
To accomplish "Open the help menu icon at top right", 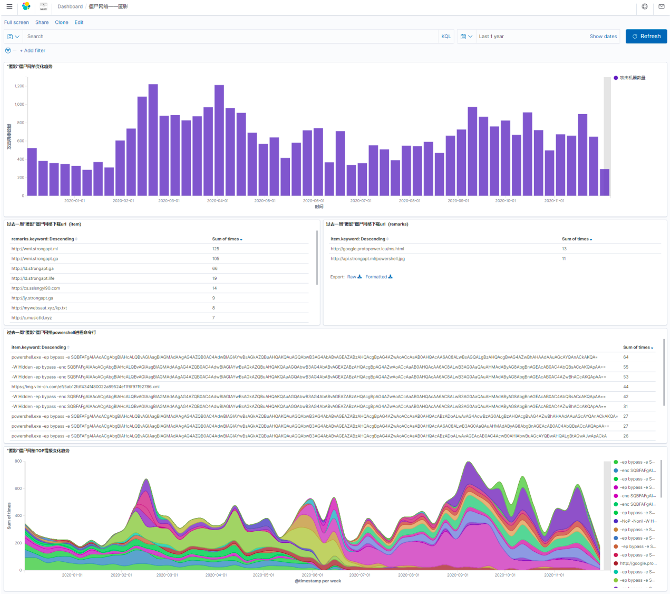I will (645, 6).
